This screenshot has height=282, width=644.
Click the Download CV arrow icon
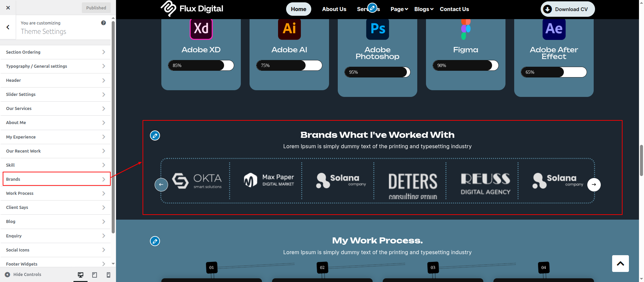pos(547,9)
